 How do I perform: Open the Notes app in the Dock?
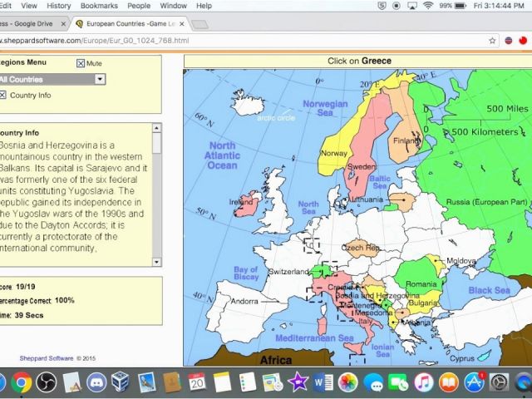pos(222,382)
